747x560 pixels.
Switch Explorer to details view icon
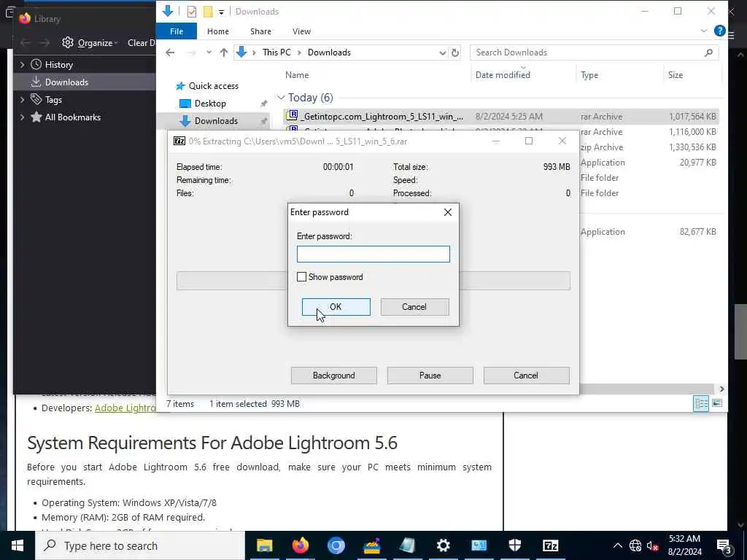click(x=701, y=404)
